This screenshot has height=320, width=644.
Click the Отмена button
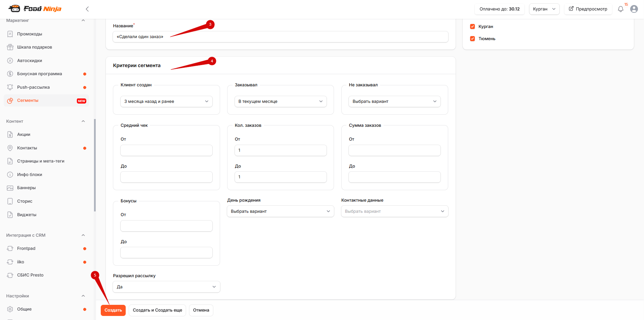pos(201,310)
